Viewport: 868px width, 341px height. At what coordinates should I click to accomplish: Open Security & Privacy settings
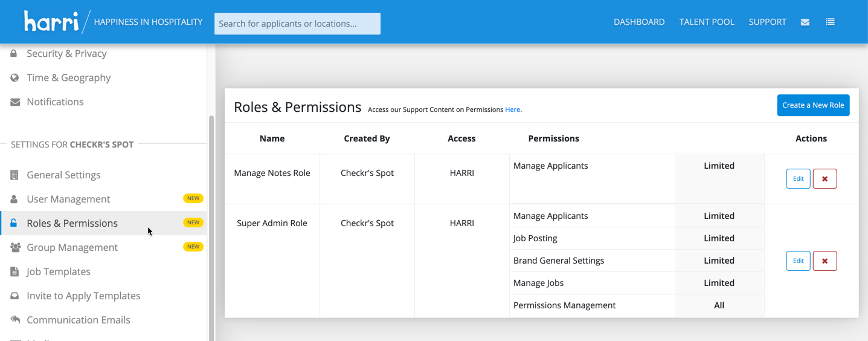click(66, 53)
